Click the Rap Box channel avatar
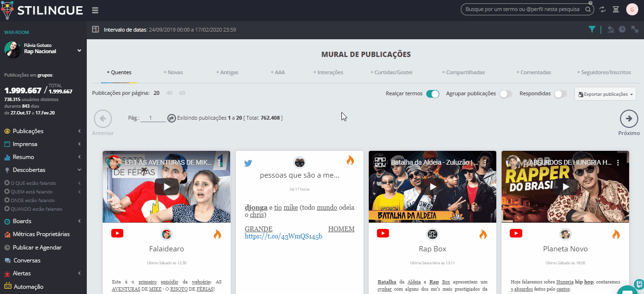The image size is (644, 294). (x=433, y=234)
